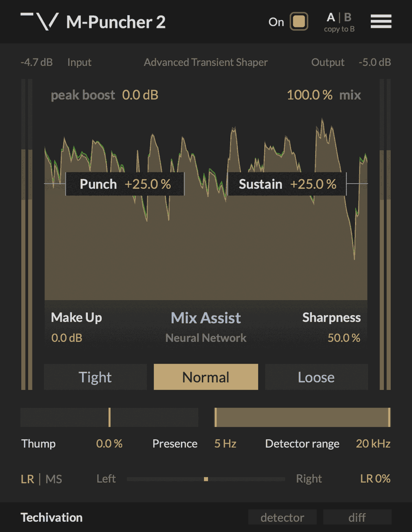Enable the detector listen button
412x532 pixels.
point(282,517)
